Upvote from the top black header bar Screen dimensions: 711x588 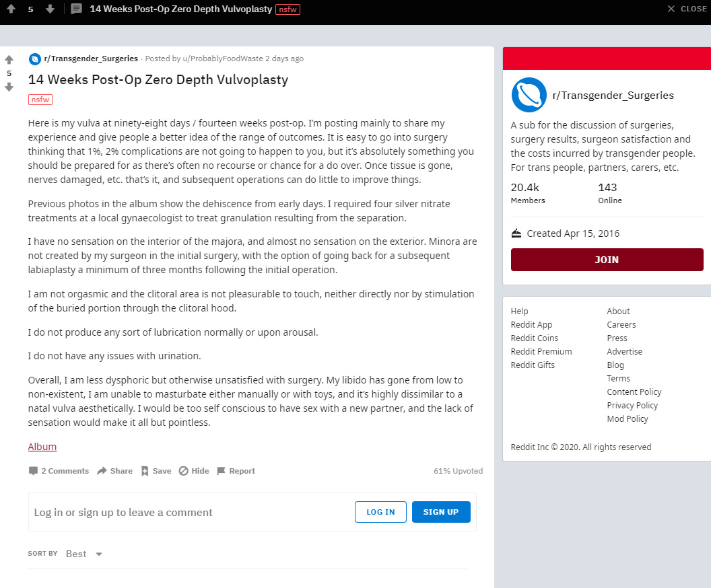[x=11, y=9]
